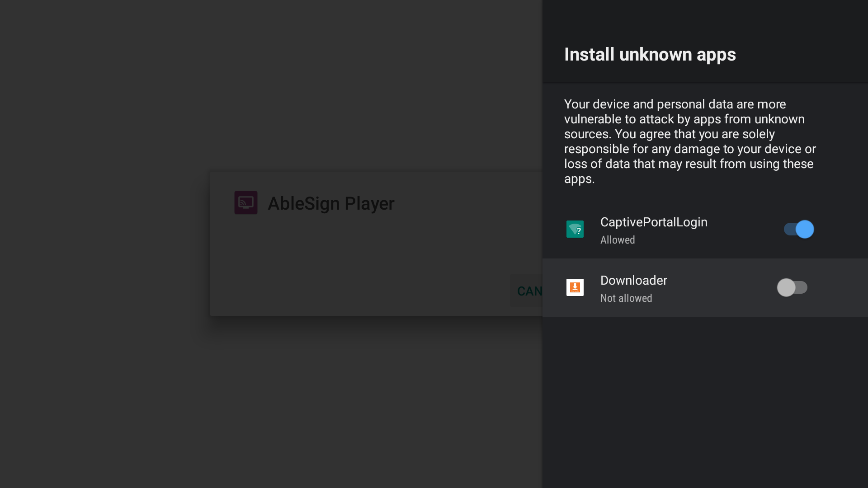Click the AbleSign Player dialog title
This screenshot has width=868, height=488.
(x=330, y=203)
